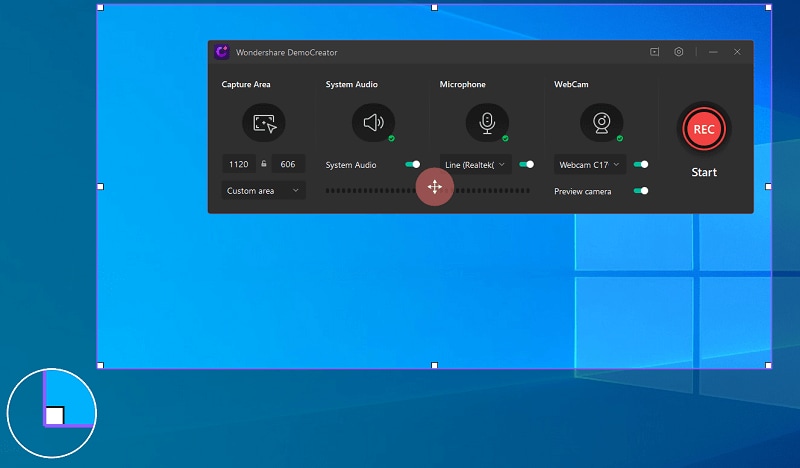The height and width of the screenshot is (468, 800).
Task: Click the Microphone heading
Action: (463, 84)
